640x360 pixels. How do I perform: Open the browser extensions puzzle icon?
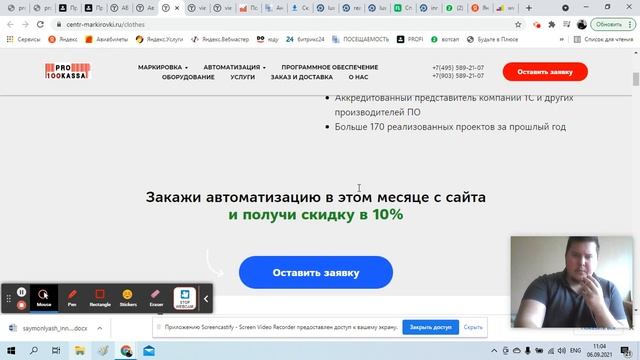(552, 24)
